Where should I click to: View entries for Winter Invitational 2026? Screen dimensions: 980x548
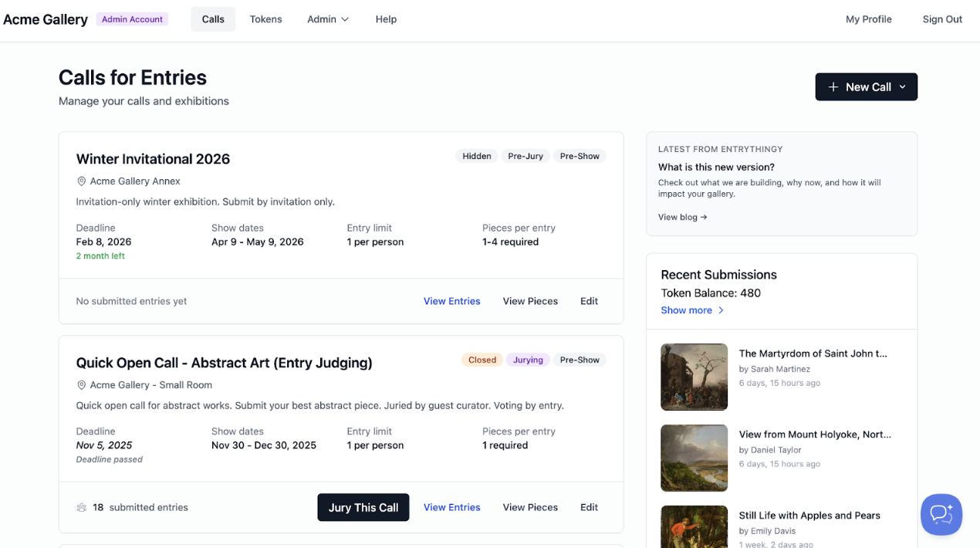pyautogui.click(x=451, y=301)
